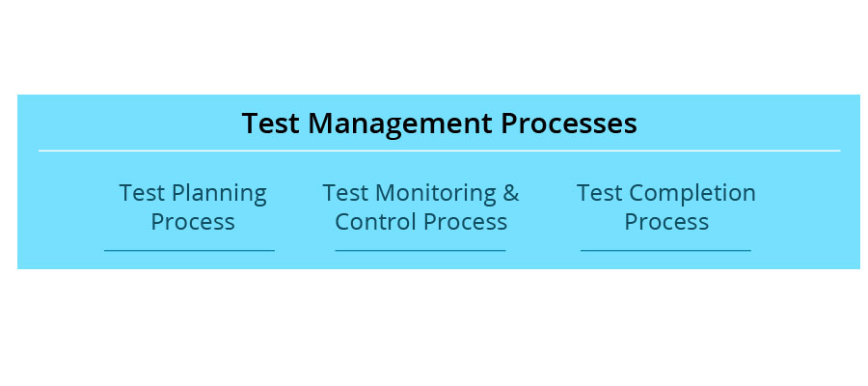Click the Test Management Processes heading

pyautogui.click(x=440, y=124)
